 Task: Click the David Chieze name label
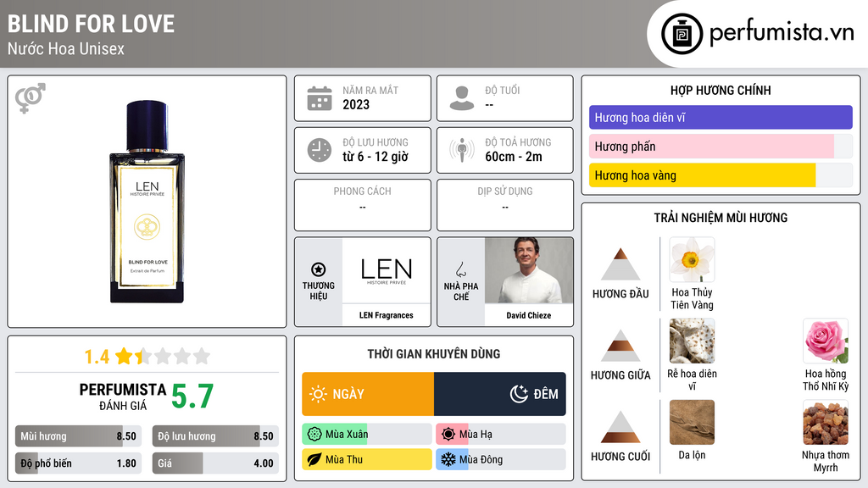click(529, 315)
